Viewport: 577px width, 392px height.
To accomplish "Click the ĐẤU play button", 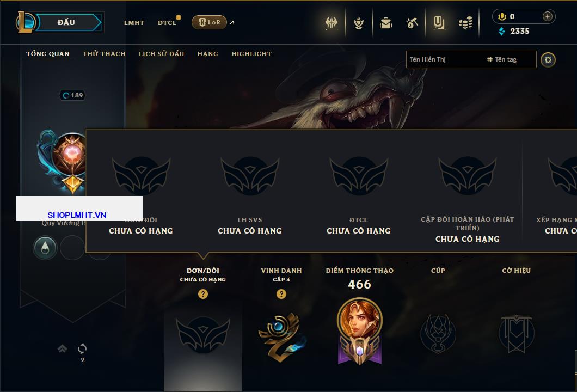I will click(x=66, y=22).
